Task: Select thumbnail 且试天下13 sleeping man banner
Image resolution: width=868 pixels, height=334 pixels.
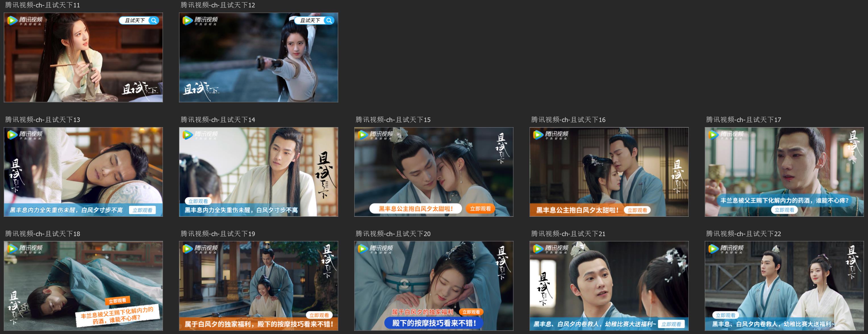Action: (83, 172)
